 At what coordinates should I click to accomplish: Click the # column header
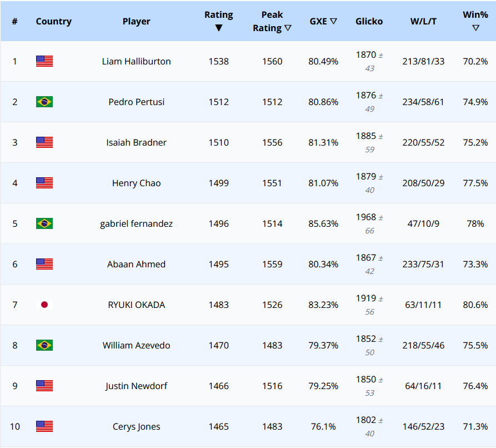pos(14,21)
